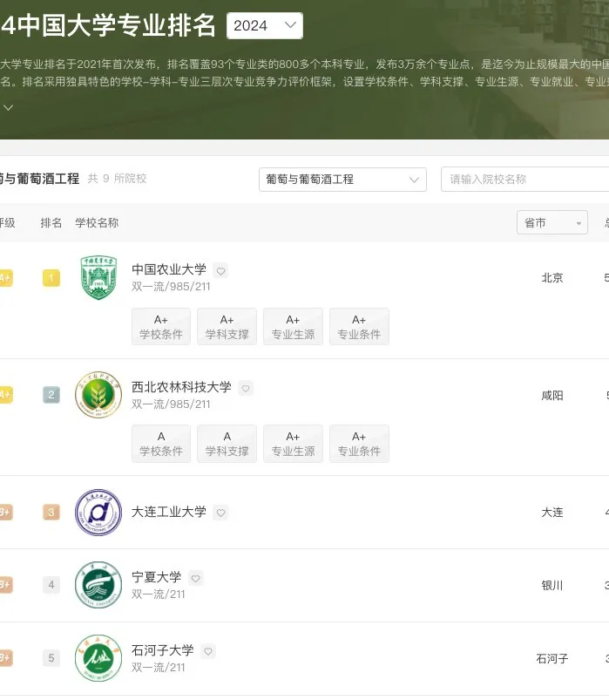Click the rank 5 badge
The height and width of the screenshot is (700, 609).
point(51,658)
